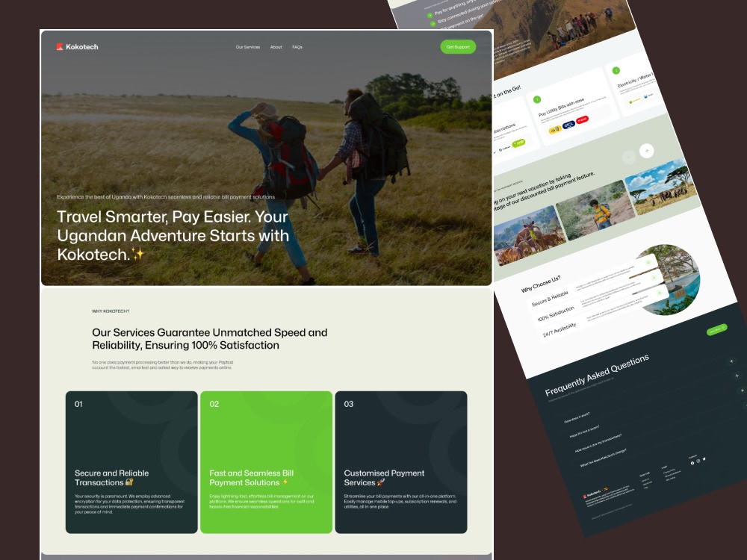Expand What fee does Kokotech charge? question
747x560 pixels.
pos(603,458)
